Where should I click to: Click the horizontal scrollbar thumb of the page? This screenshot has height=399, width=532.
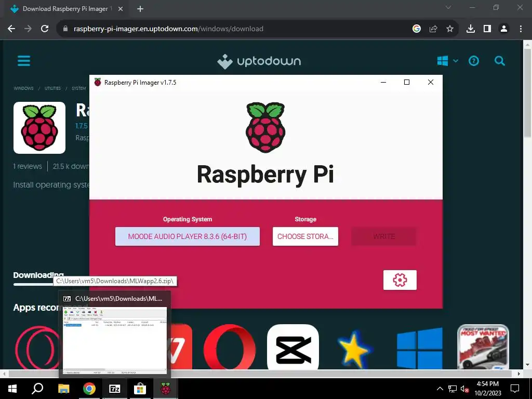260,374
